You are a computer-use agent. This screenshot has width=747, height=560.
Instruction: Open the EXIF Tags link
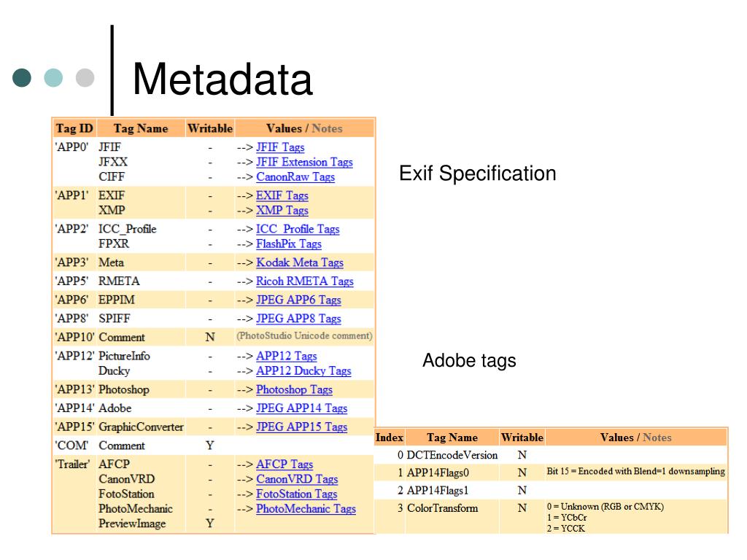click(x=282, y=195)
